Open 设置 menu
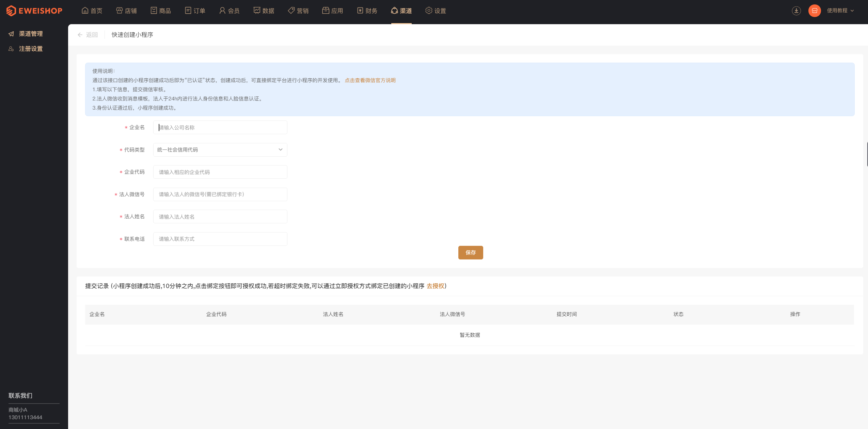 [x=436, y=11]
